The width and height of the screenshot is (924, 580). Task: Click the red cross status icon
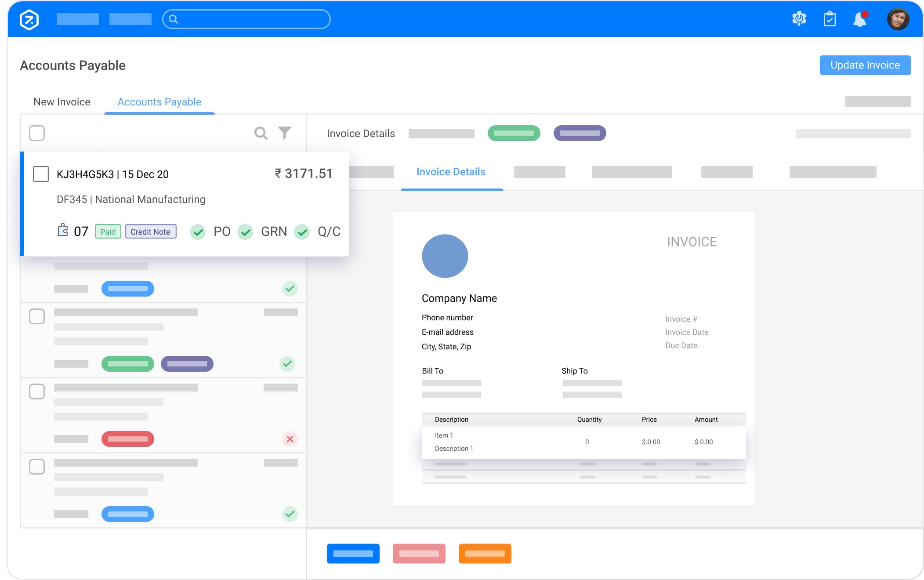(290, 439)
